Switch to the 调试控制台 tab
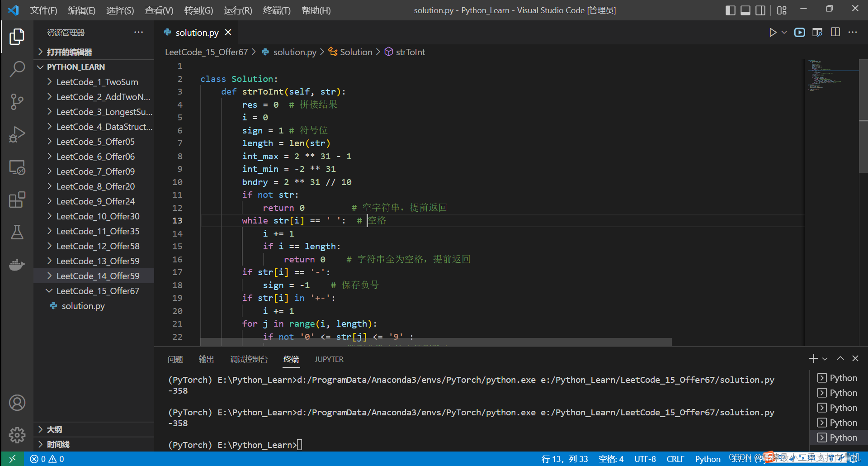The image size is (868, 466). pos(249,359)
